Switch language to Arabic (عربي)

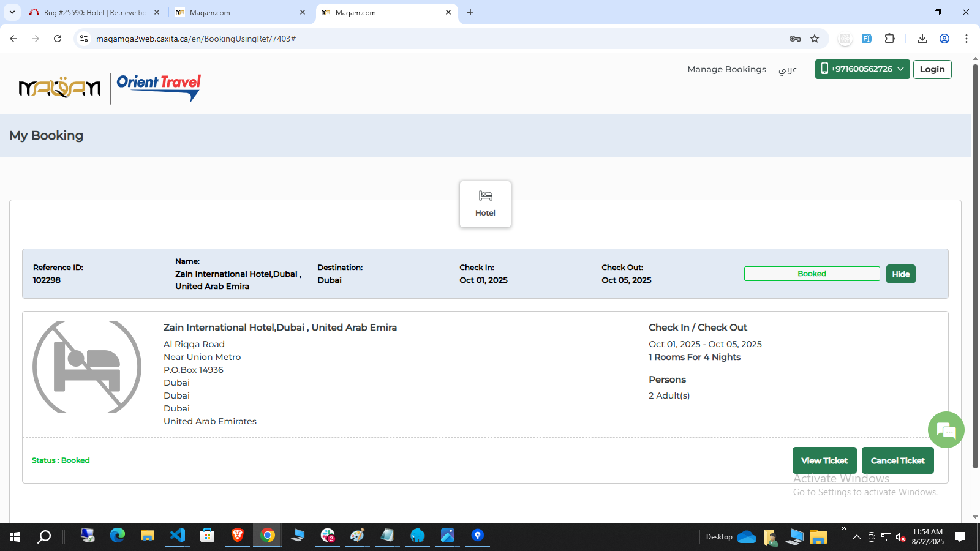788,70
